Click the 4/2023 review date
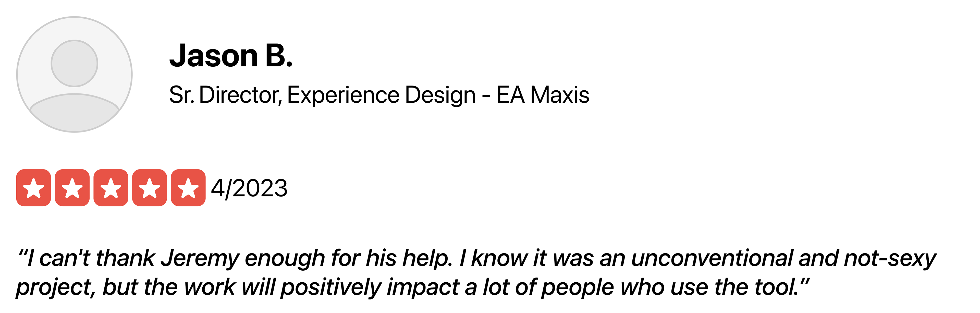The height and width of the screenshot is (313, 980). click(250, 188)
